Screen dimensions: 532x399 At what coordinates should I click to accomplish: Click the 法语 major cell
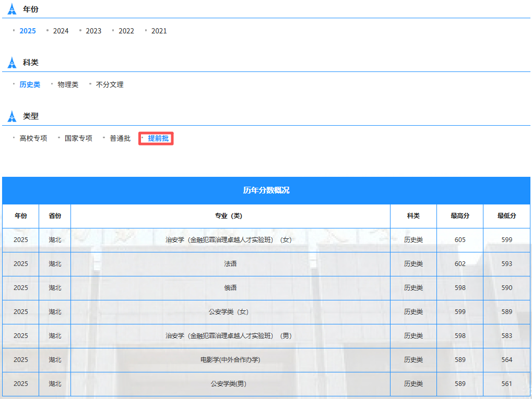(230, 264)
